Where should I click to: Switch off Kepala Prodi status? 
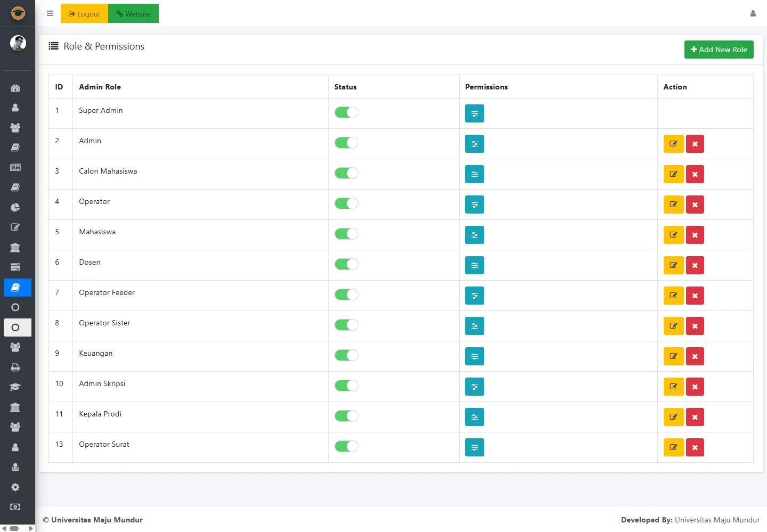click(346, 416)
